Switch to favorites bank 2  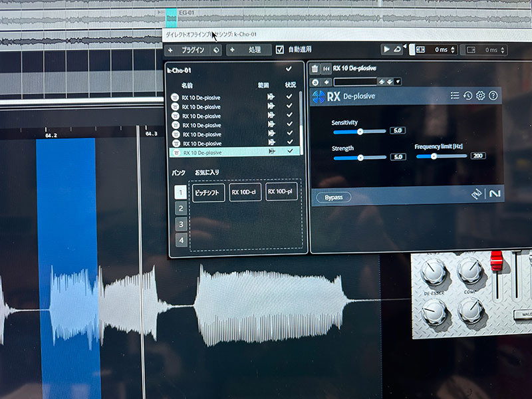[181, 208]
